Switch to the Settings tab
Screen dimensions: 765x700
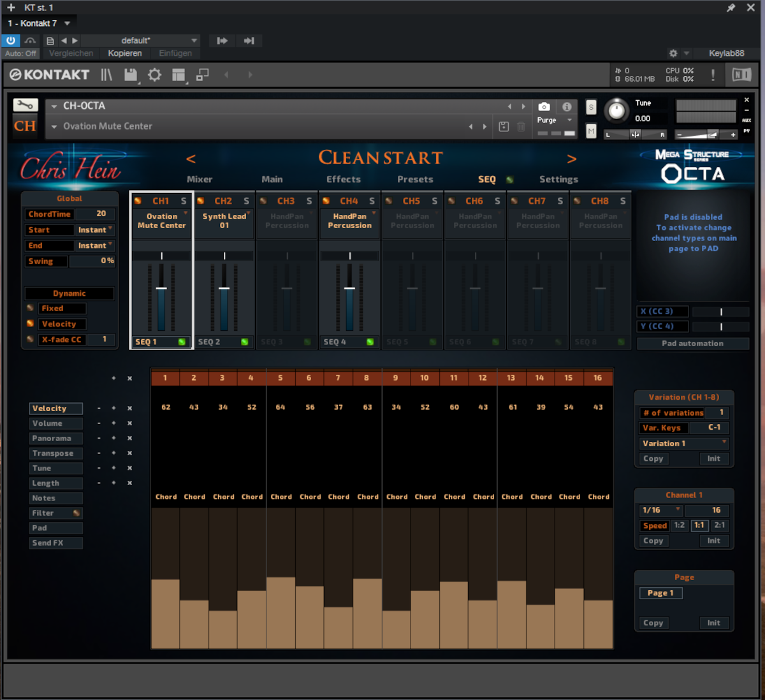click(558, 180)
